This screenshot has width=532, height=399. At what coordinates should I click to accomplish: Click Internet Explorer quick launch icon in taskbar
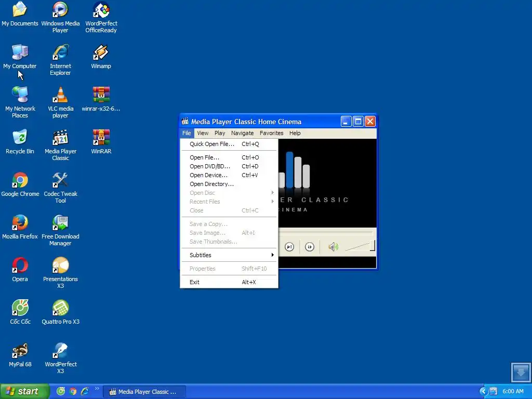pos(85,391)
